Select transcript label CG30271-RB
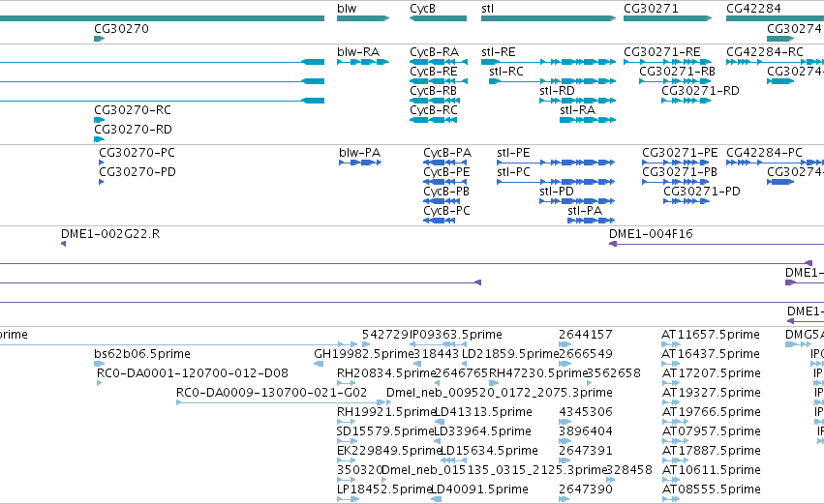Screen dimensions: 824x504 [x=678, y=72]
